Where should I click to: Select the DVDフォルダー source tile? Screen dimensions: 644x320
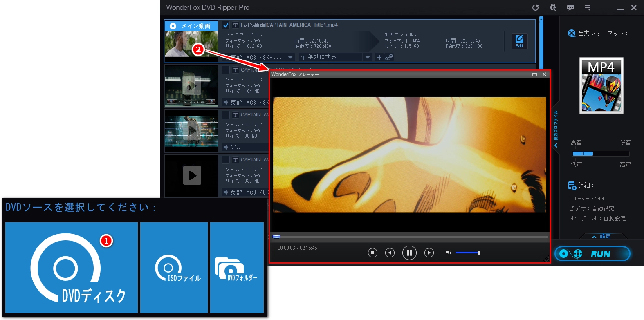tap(237, 268)
